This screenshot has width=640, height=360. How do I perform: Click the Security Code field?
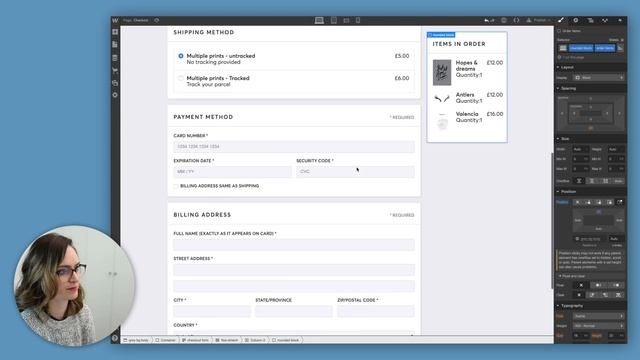pos(355,172)
